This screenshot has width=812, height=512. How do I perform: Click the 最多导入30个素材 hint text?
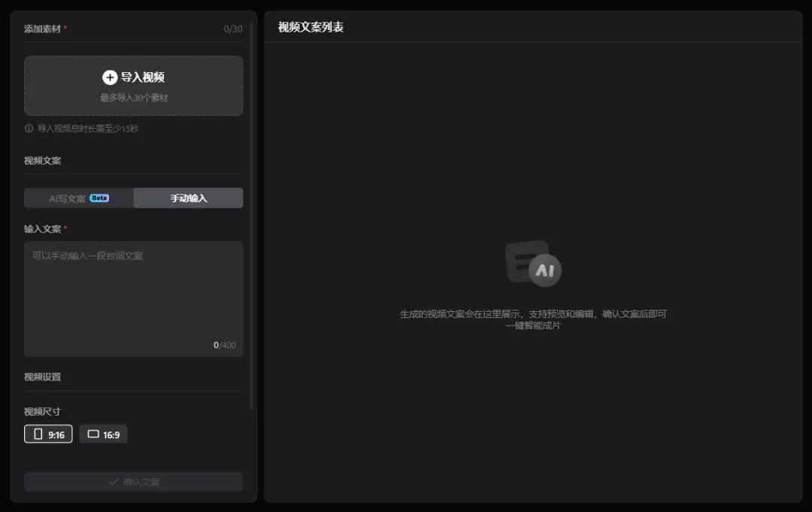(134, 98)
